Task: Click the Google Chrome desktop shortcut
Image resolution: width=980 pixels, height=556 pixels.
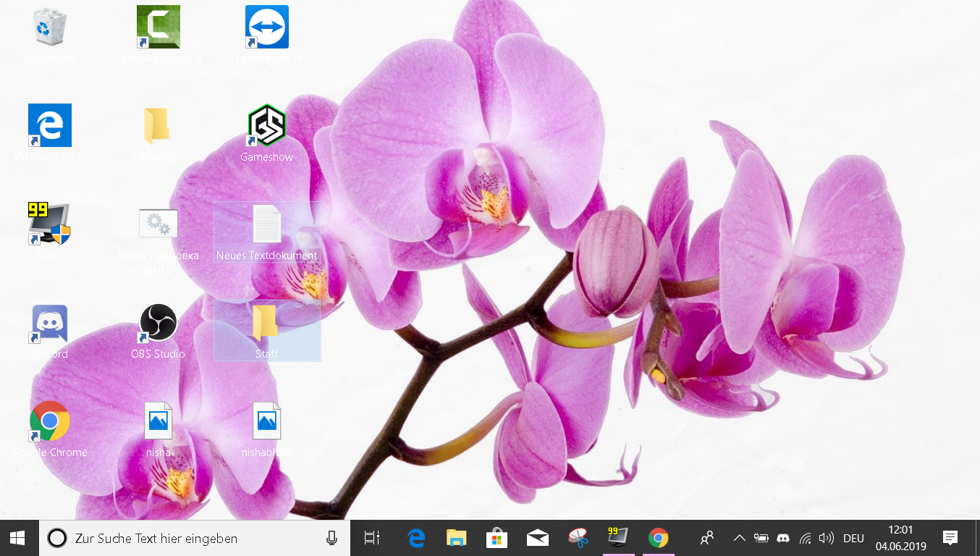Action: coord(49,422)
